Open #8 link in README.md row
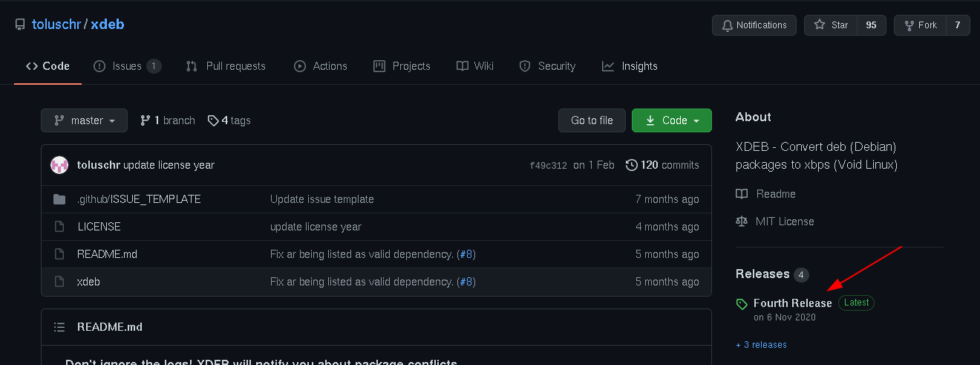 click(466, 254)
